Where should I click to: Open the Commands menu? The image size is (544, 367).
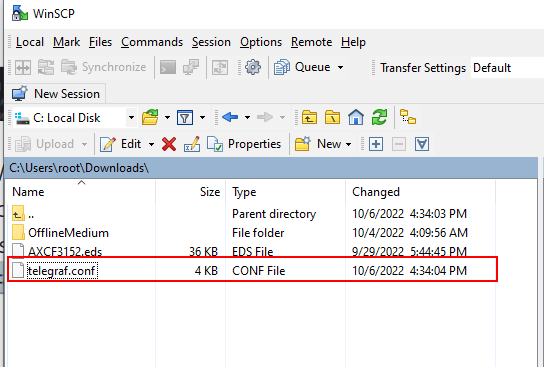tap(152, 42)
